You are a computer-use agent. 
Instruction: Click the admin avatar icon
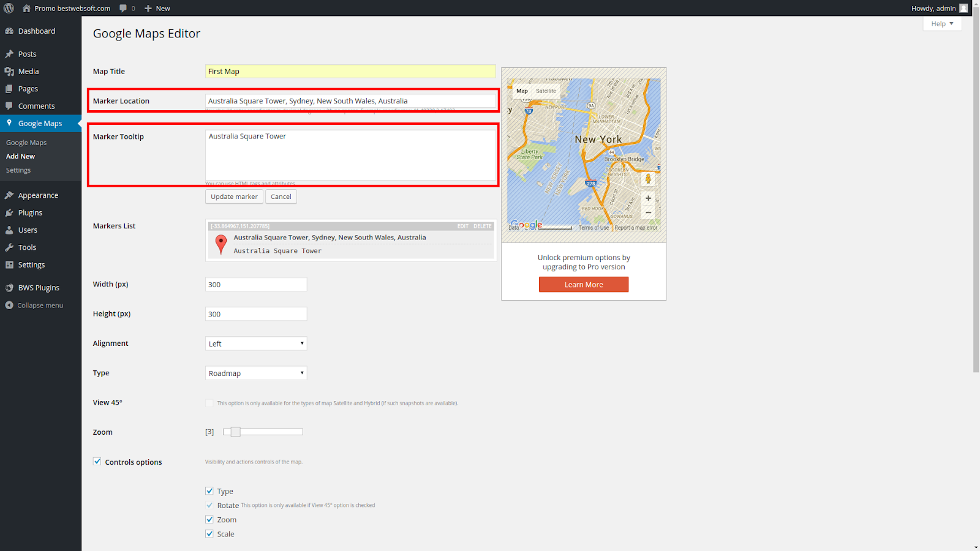pyautogui.click(x=963, y=8)
